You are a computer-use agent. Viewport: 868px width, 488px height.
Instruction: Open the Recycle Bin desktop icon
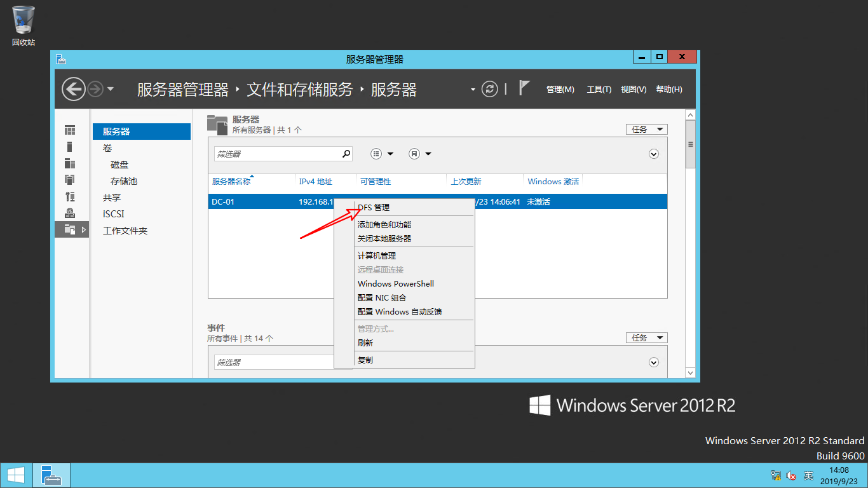coord(24,25)
